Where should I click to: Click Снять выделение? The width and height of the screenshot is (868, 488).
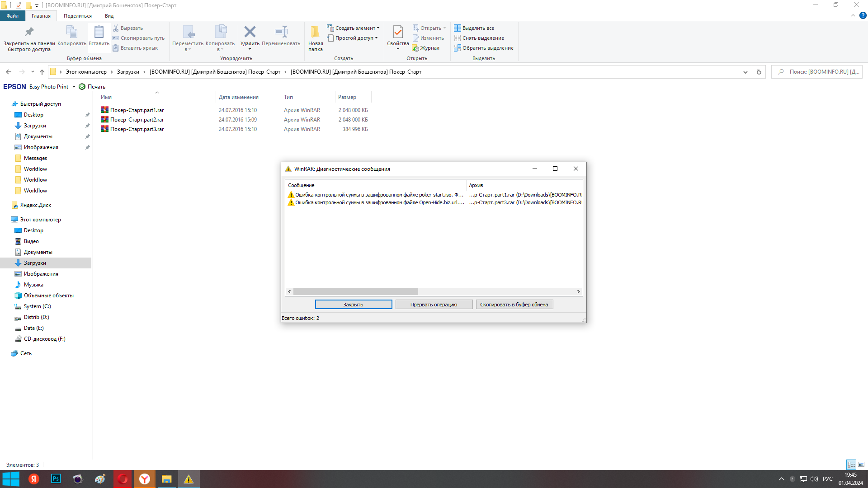pos(479,38)
